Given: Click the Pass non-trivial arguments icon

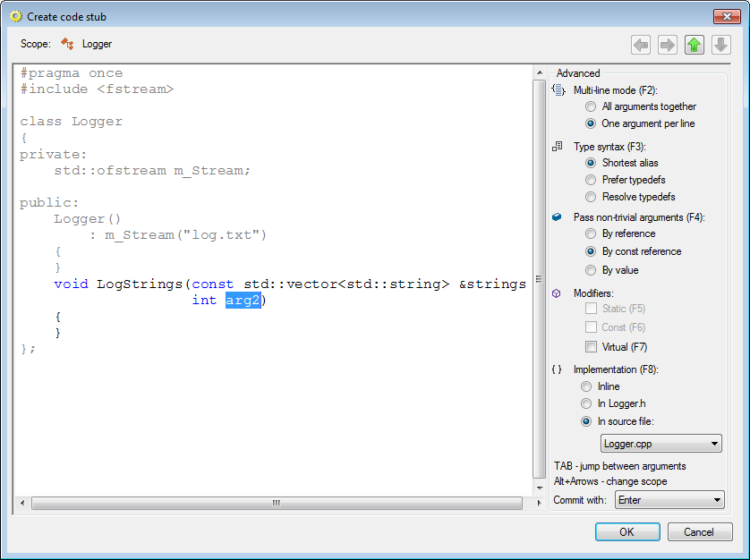Looking at the screenshot, I should 557,217.
